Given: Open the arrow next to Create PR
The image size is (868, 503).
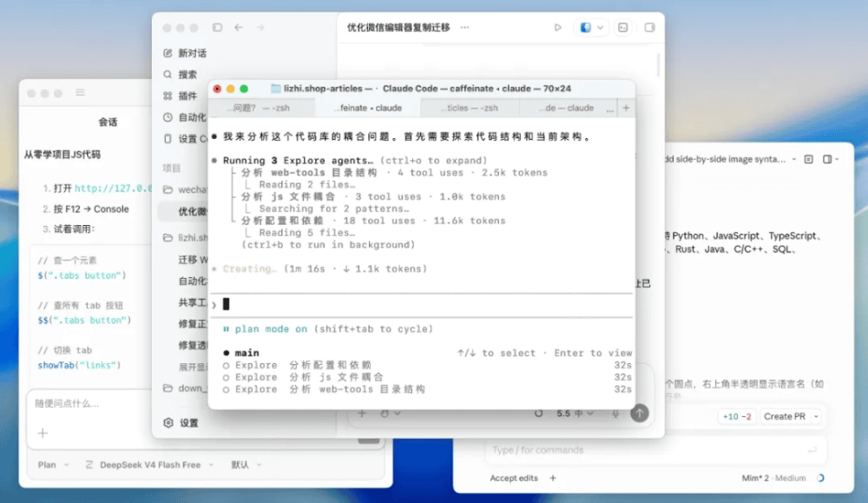Looking at the screenshot, I should pyautogui.click(x=816, y=417).
